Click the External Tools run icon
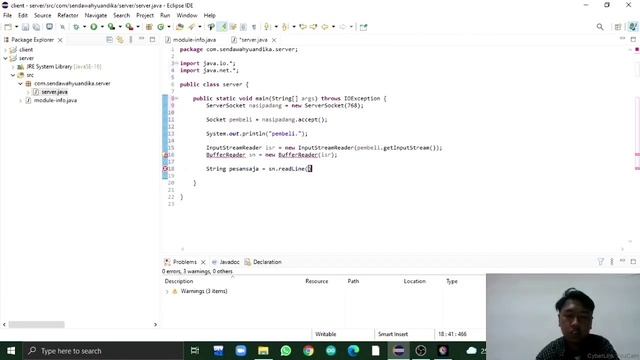The height and width of the screenshot is (360, 640). (x=129, y=27)
